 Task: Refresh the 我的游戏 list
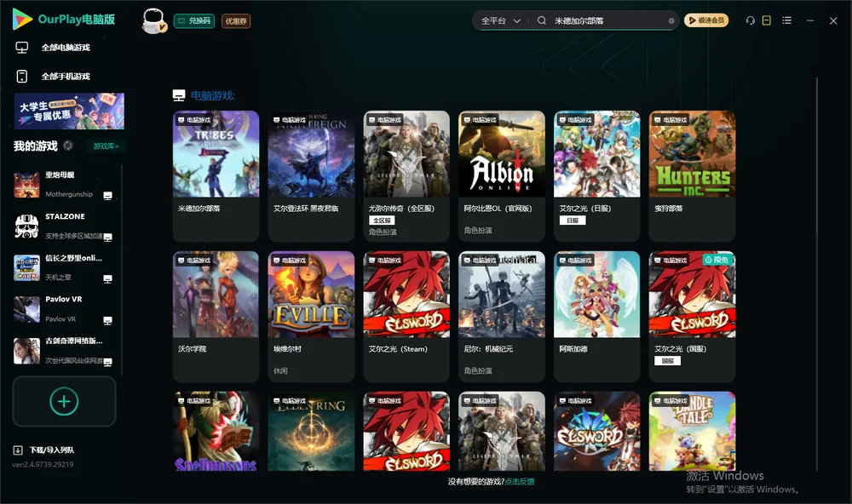pyautogui.click(x=68, y=146)
